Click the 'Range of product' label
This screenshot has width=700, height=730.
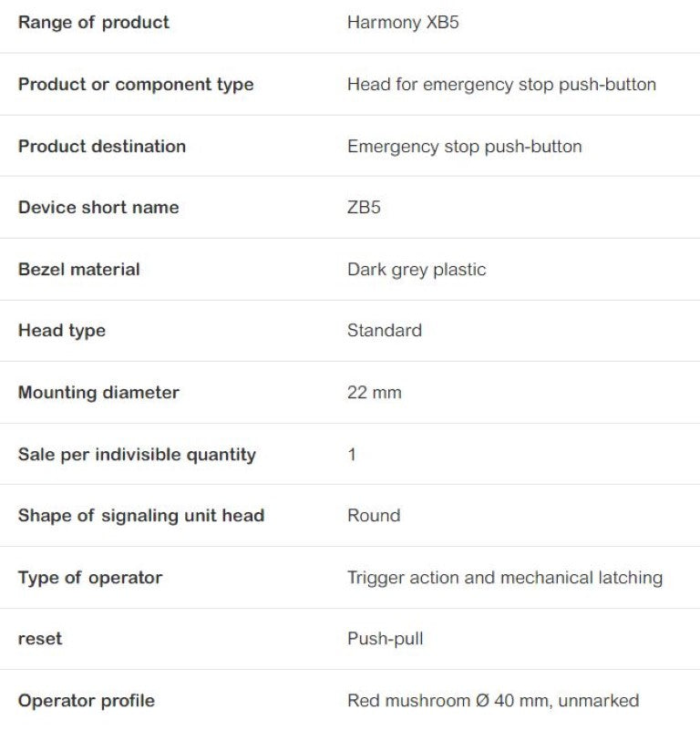[93, 23]
